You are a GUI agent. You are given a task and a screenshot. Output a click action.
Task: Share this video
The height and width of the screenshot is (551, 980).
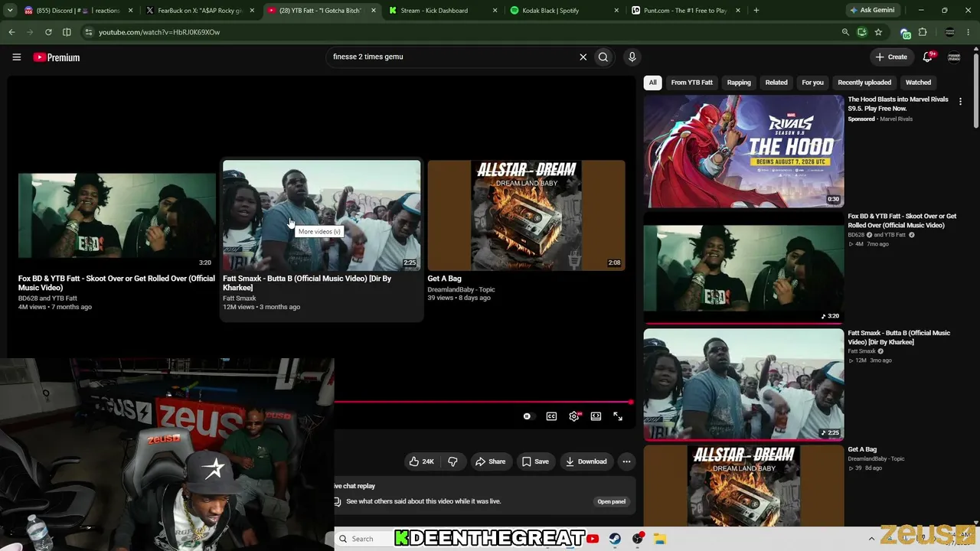coord(490,461)
